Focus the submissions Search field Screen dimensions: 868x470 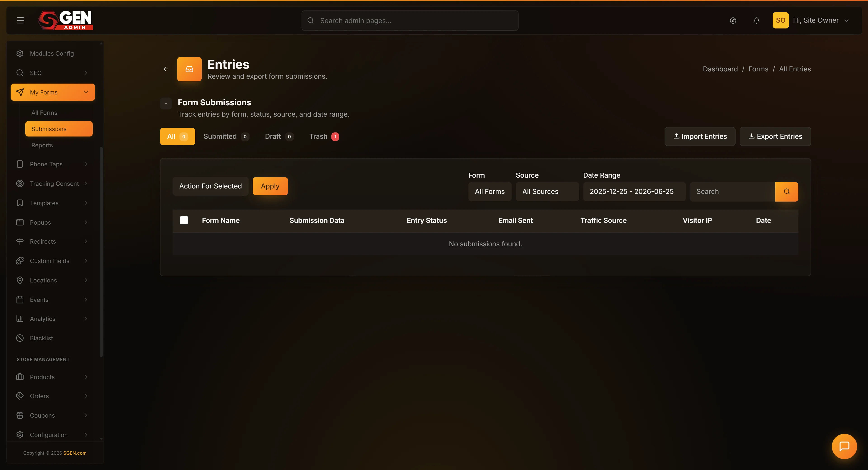(732, 192)
